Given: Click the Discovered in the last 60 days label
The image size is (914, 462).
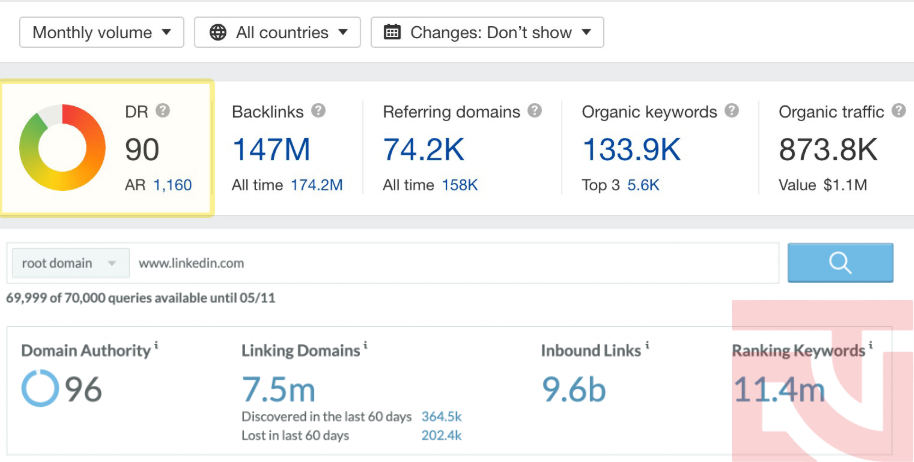Looking at the screenshot, I should pos(326,417).
